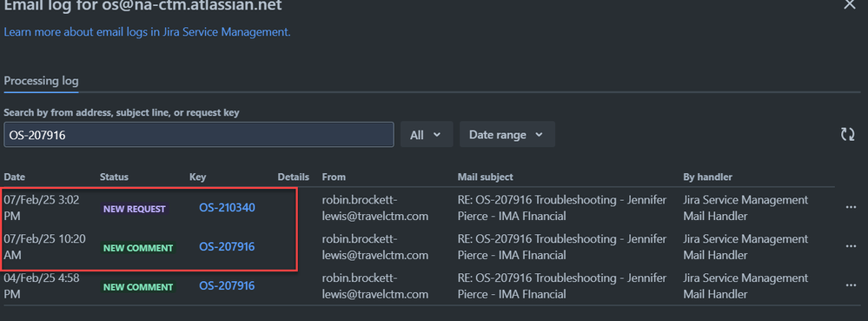The height and width of the screenshot is (321, 868).
Task: Open the Date range dropdown
Action: point(507,134)
